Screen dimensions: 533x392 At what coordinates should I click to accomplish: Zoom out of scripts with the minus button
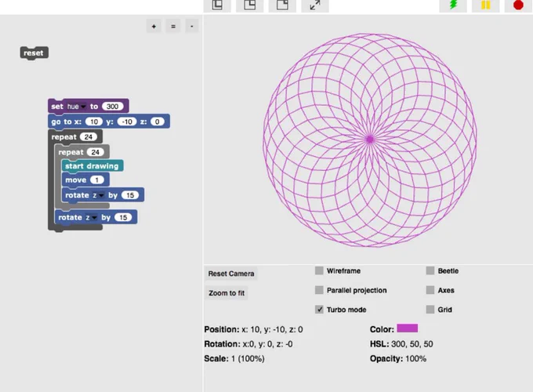pyautogui.click(x=192, y=26)
